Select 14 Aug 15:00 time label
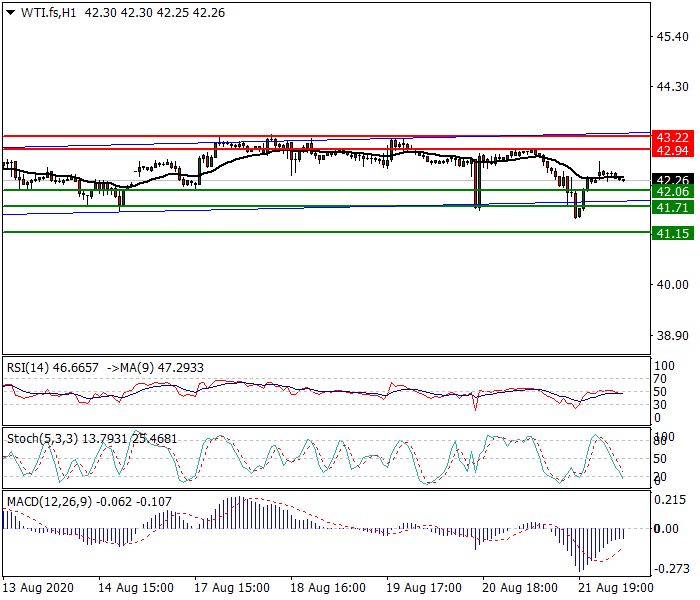This screenshot has width=700, height=600. pos(136,587)
